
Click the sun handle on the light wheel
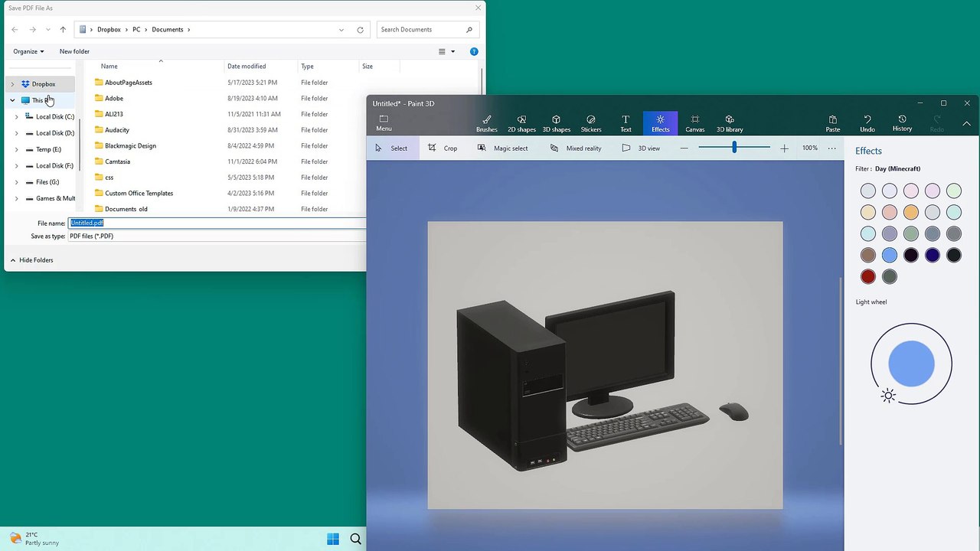tap(888, 396)
